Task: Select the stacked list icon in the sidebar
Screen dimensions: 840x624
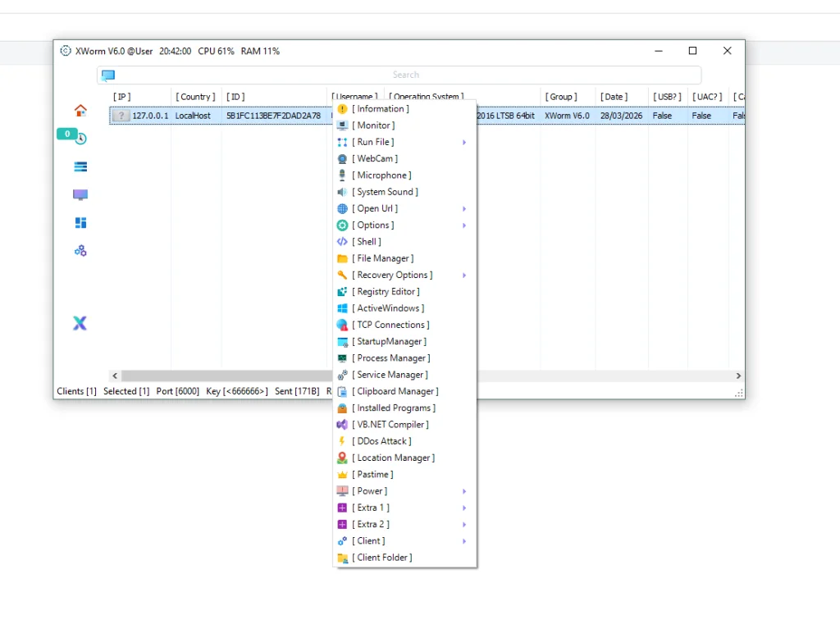Action: coord(80,166)
